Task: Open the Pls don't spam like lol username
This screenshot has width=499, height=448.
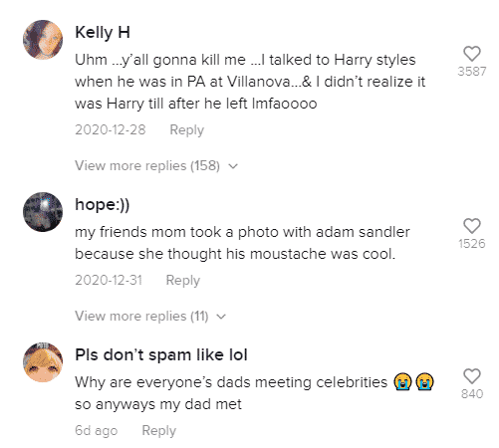Action: [161, 354]
